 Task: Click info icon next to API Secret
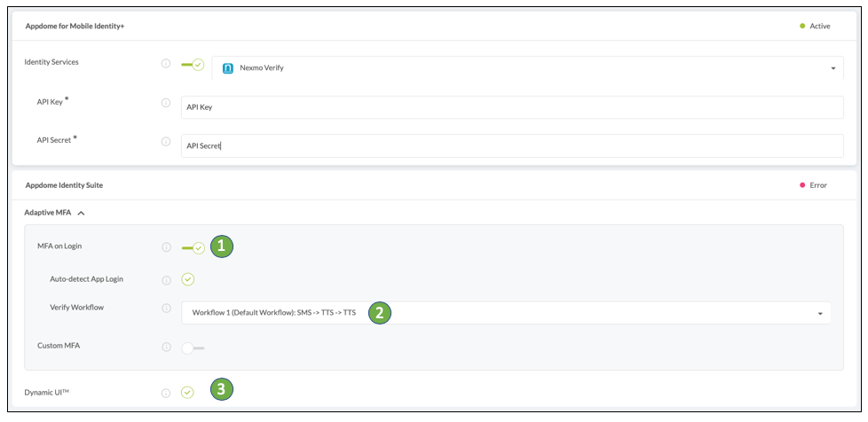coord(165,142)
